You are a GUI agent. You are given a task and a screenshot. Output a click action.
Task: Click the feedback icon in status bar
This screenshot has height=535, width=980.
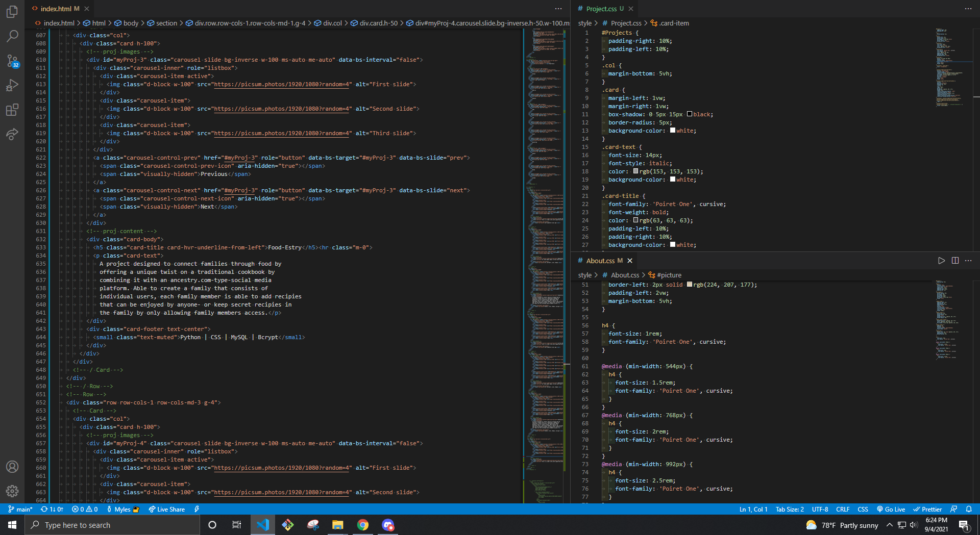click(x=953, y=509)
